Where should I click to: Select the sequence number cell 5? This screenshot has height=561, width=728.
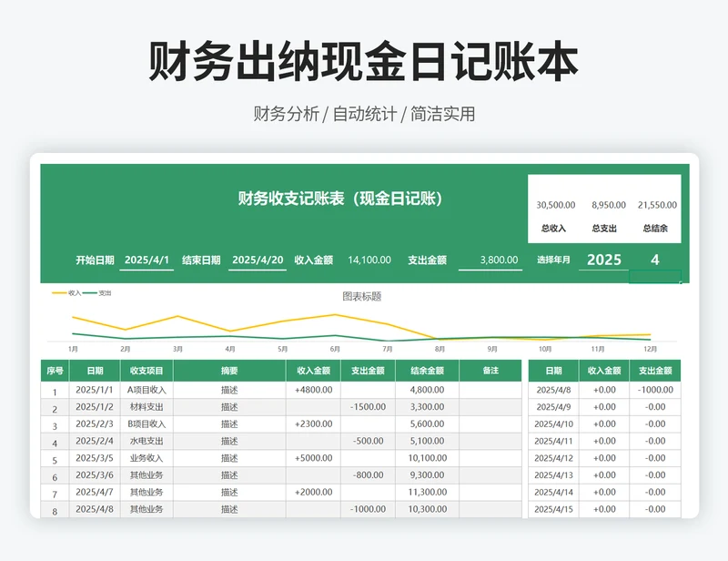click(x=55, y=460)
